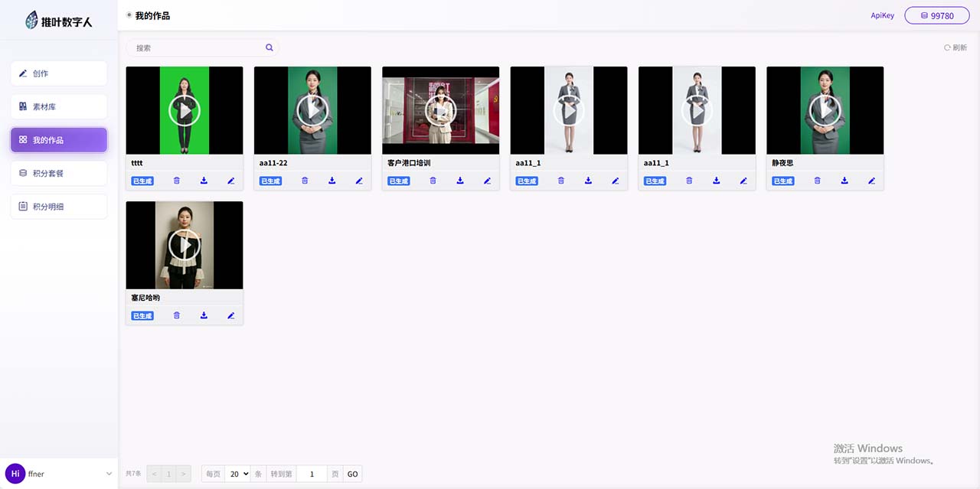
Task: Download the 塞尼哈哟 video
Action: 204,315
